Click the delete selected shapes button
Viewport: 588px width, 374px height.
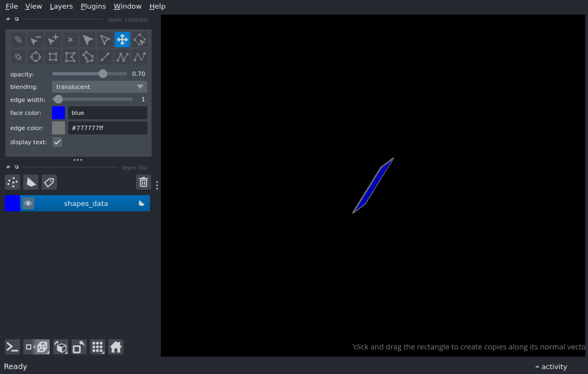[x=70, y=40]
